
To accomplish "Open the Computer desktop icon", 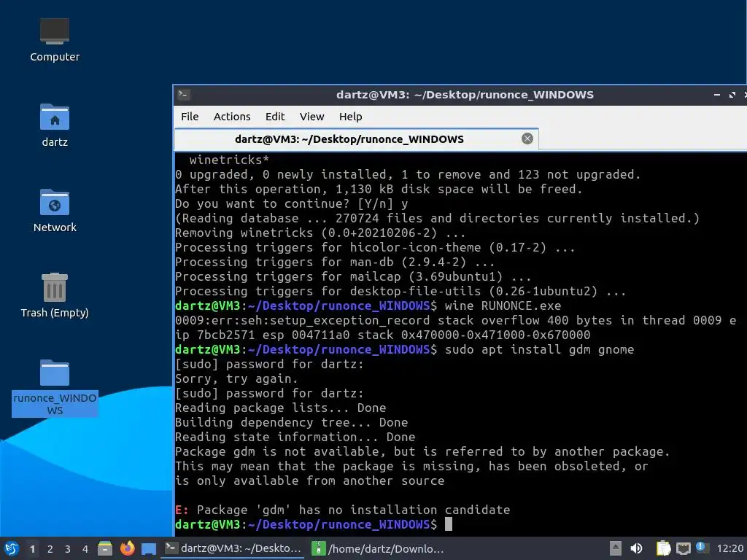I will (x=54, y=40).
